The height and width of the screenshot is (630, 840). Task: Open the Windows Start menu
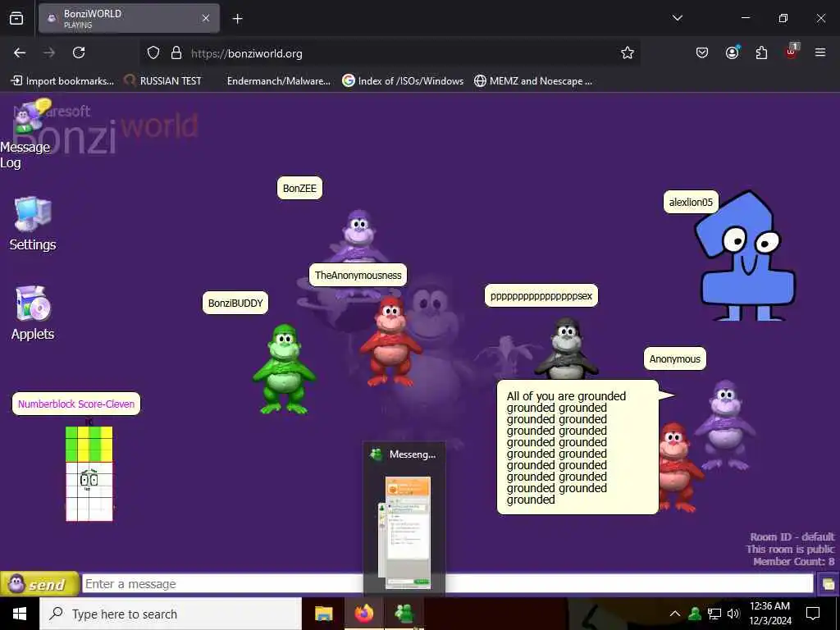tap(20, 614)
